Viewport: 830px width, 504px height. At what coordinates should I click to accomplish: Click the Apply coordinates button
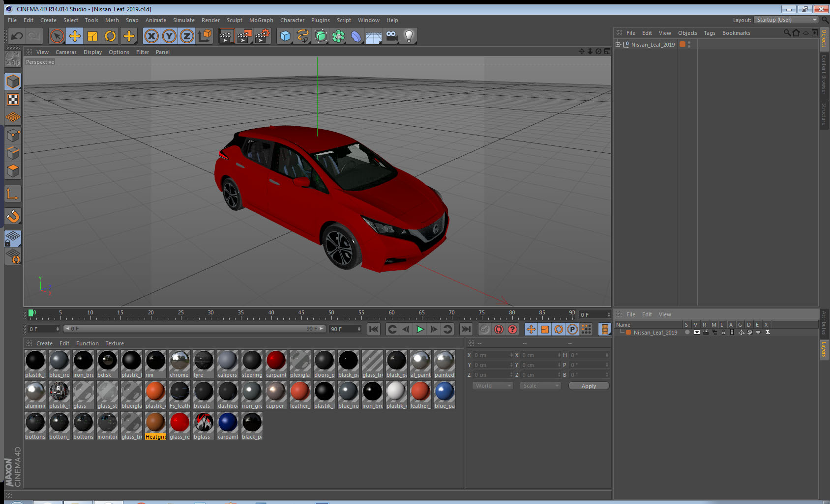tap(589, 386)
